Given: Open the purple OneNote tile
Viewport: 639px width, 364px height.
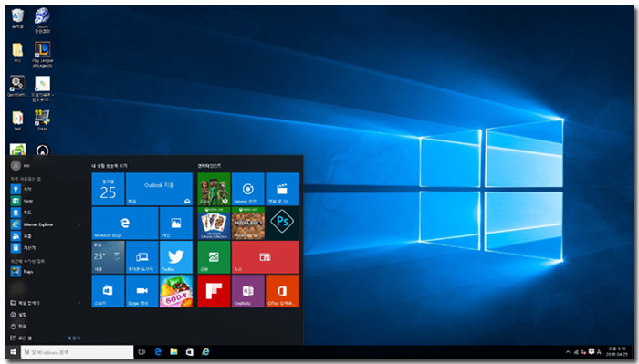Looking at the screenshot, I should (x=247, y=291).
